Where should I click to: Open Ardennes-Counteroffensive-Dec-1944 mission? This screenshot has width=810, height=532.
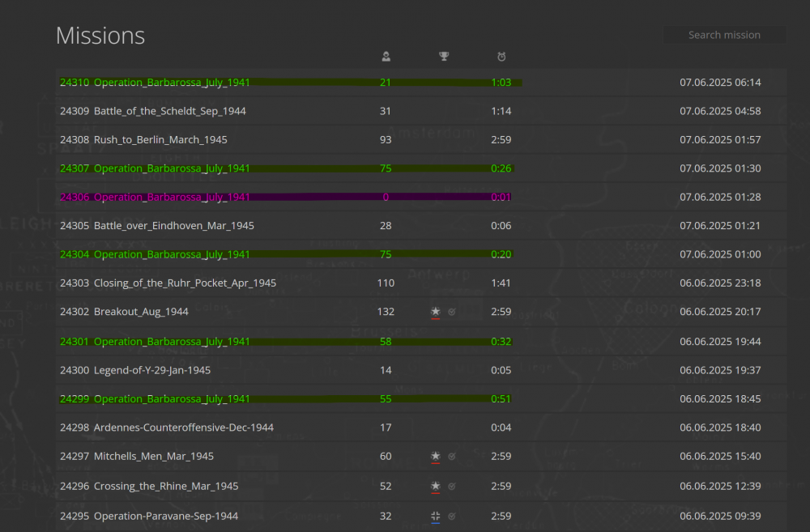pos(183,428)
